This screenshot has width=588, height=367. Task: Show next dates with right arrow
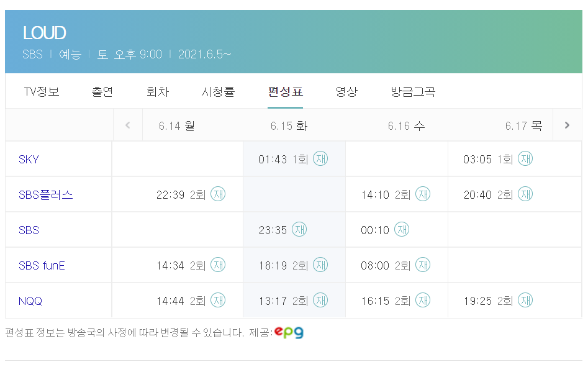(567, 125)
